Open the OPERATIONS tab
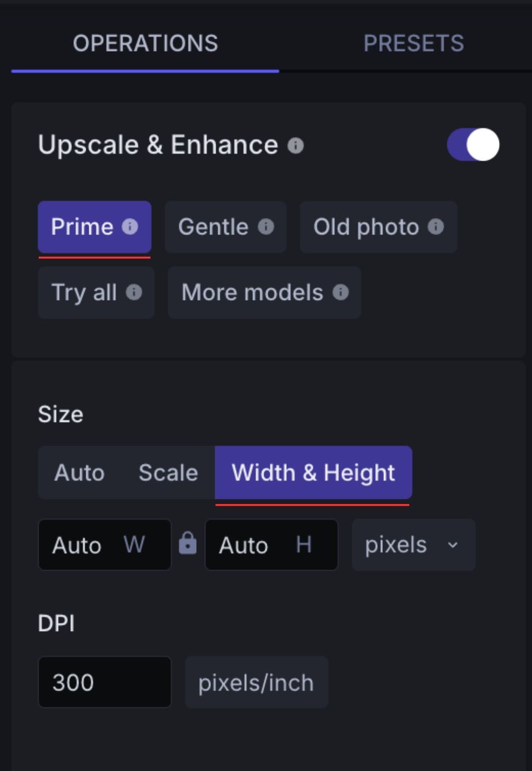 click(x=145, y=44)
